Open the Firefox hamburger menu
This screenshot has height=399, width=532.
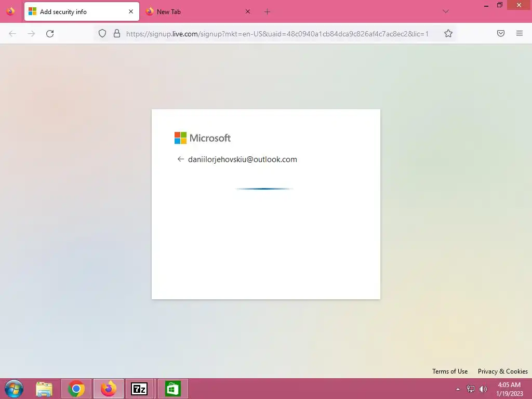point(519,33)
